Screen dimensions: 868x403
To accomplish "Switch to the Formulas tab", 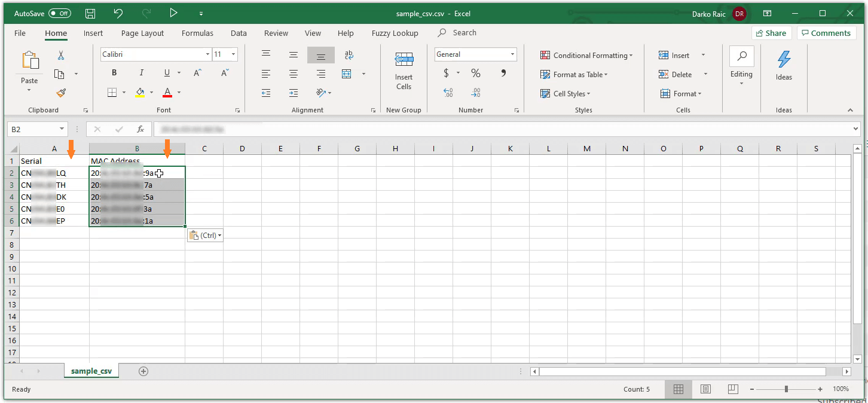I will pos(197,33).
